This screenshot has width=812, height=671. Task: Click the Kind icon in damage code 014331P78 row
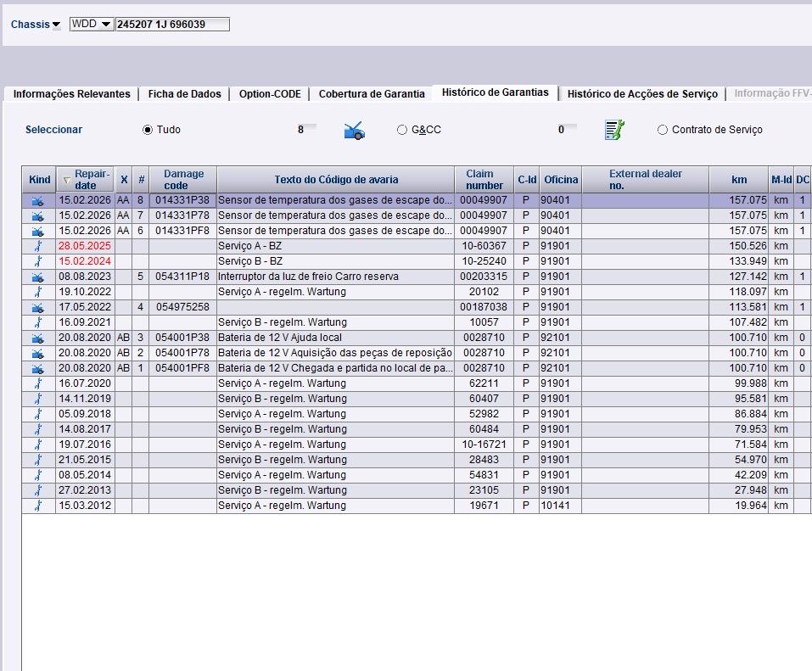[38, 216]
